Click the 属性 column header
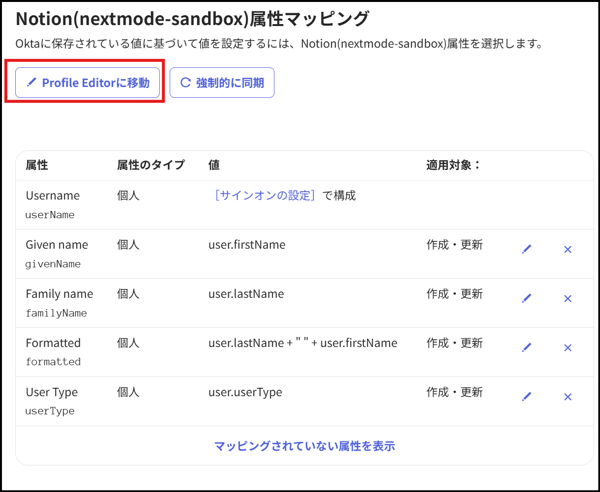600x492 pixels. (37, 165)
